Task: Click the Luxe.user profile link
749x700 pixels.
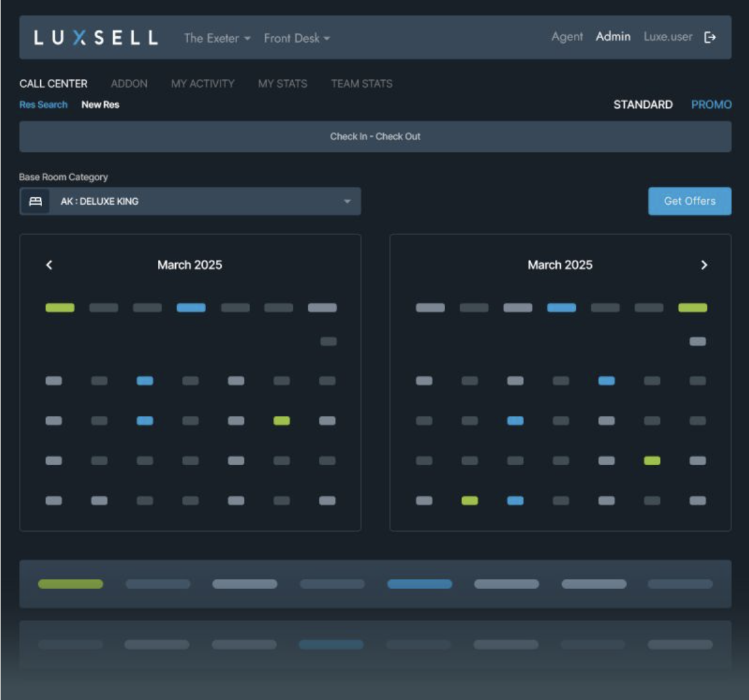Action: tap(668, 37)
